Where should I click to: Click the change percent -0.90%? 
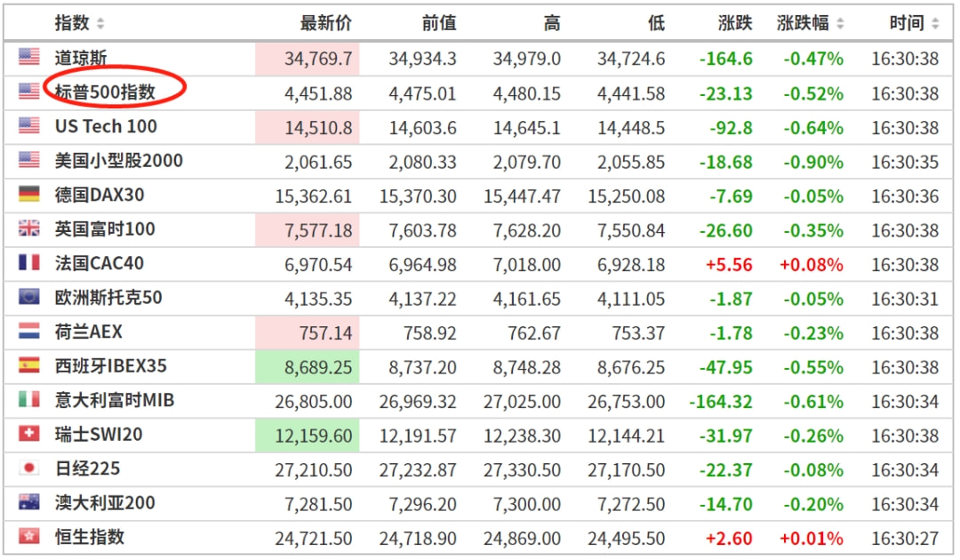[x=813, y=162]
